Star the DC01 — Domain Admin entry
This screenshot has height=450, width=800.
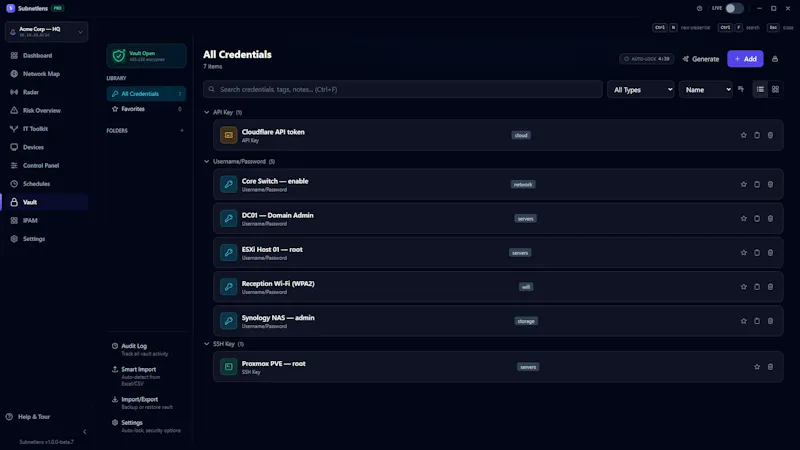[743, 218]
